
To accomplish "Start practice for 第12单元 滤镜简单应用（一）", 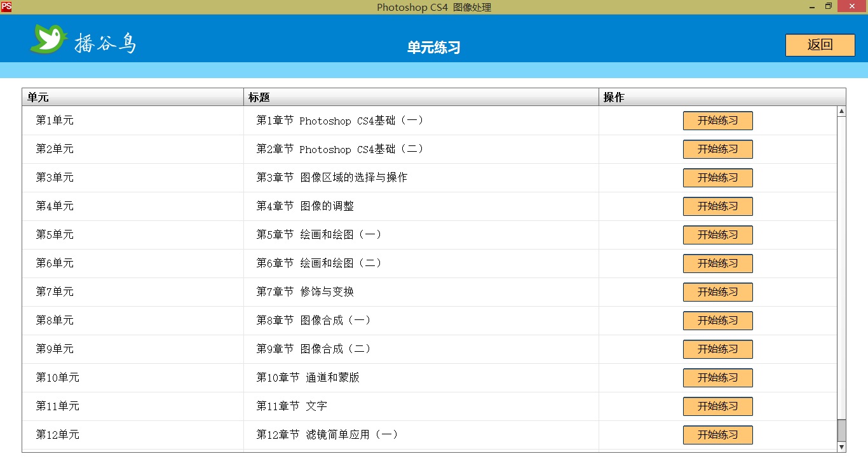I will click(x=718, y=435).
